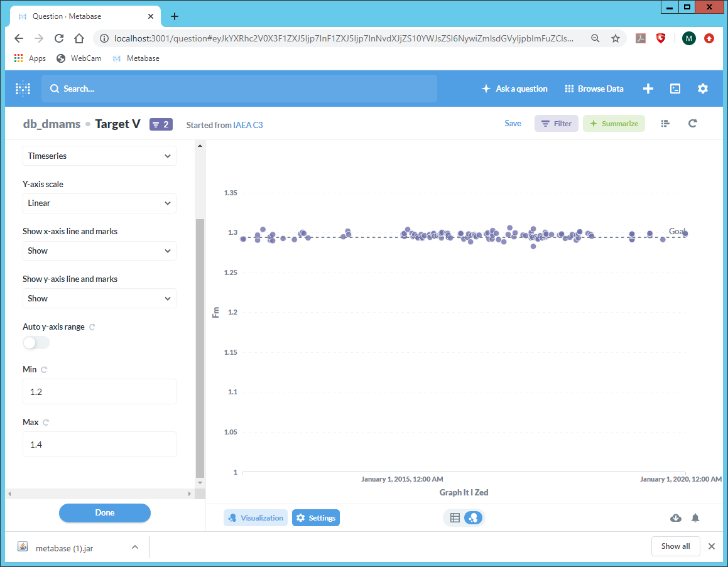Refresh the question results icon
The image size is (728, 567).
[692, 124]
